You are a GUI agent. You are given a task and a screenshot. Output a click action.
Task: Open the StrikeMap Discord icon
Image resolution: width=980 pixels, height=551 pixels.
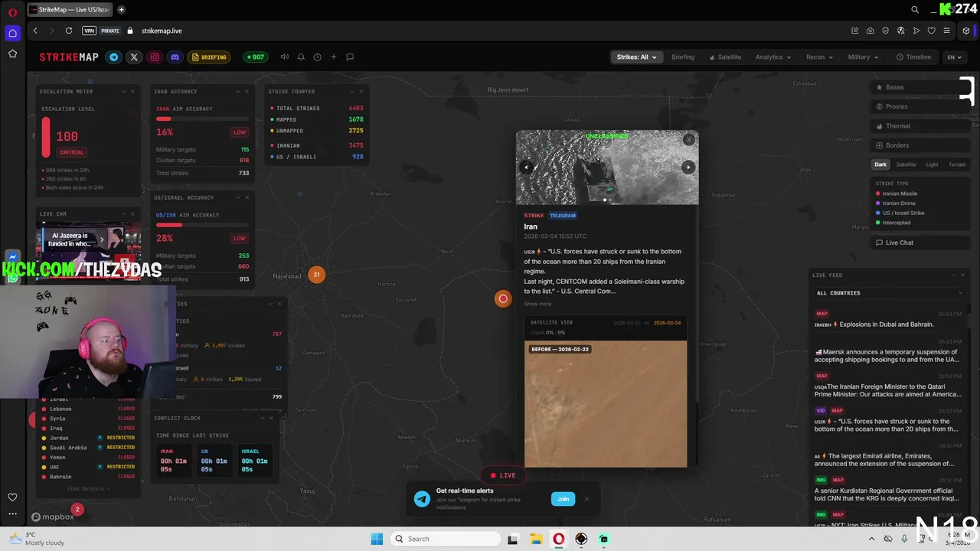(x=175, y=57)
